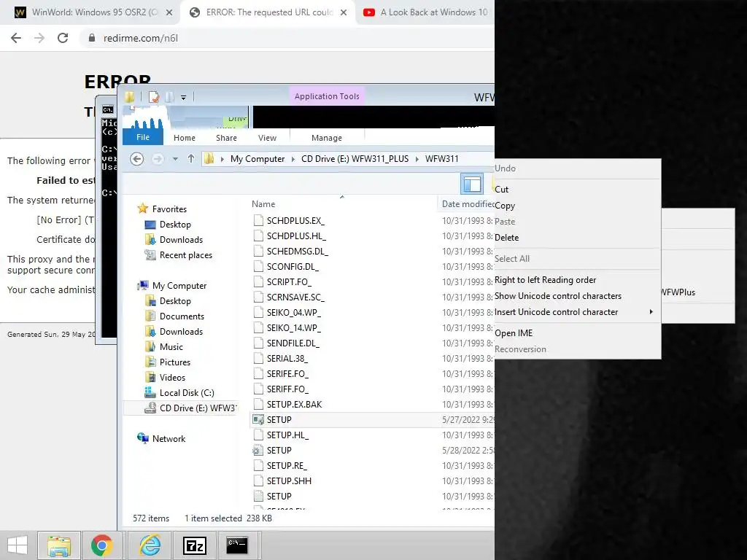This screenshot has width=747, height=560.
Task: Select SEIKO_14.WP_ file
Action: coord(293,327)
